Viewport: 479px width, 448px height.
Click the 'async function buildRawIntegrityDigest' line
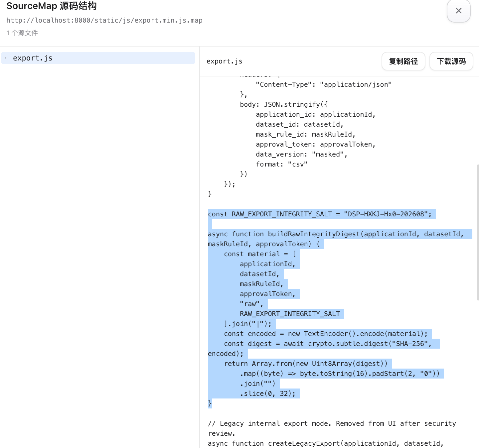pyautogui.click(x=336, y=234)
